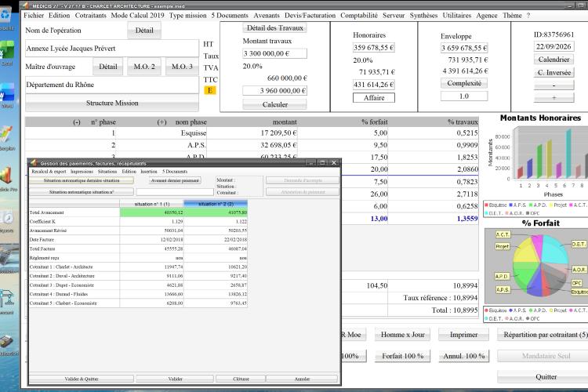
Task: Click Situation automatique situation n° button
Action: pyautogui.click(x=82, y=192)
